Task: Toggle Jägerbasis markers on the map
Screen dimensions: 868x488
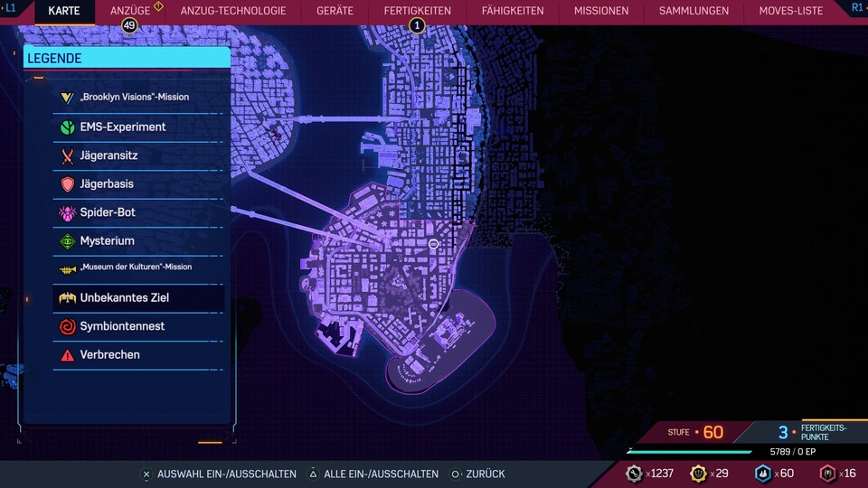Action: tap(138, 184)
